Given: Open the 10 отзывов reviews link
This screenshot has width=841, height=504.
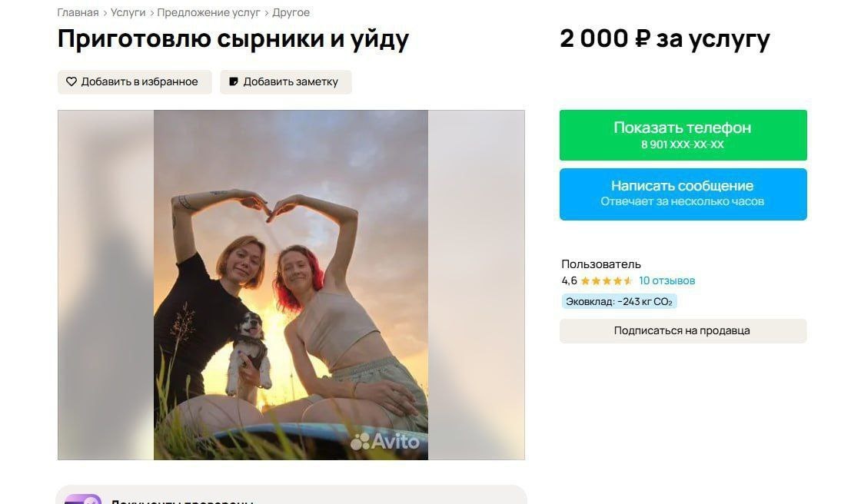Looking at the screenshot, I should (666, 280).
